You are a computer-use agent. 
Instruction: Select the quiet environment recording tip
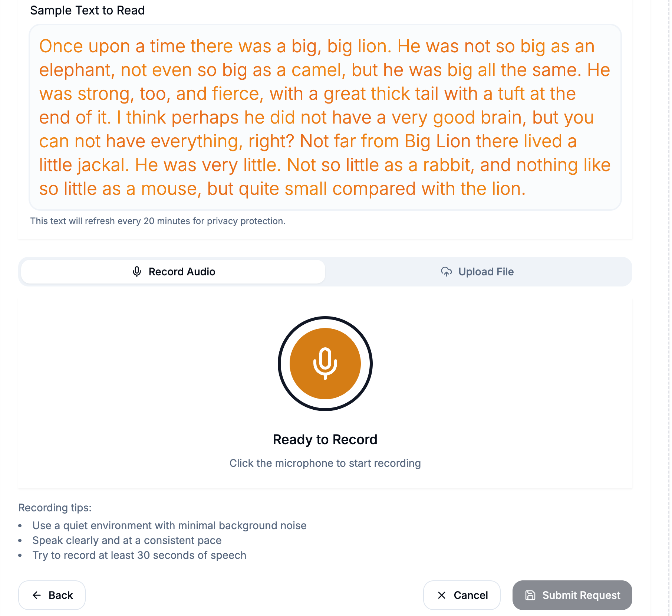click(x=169, y=525)
